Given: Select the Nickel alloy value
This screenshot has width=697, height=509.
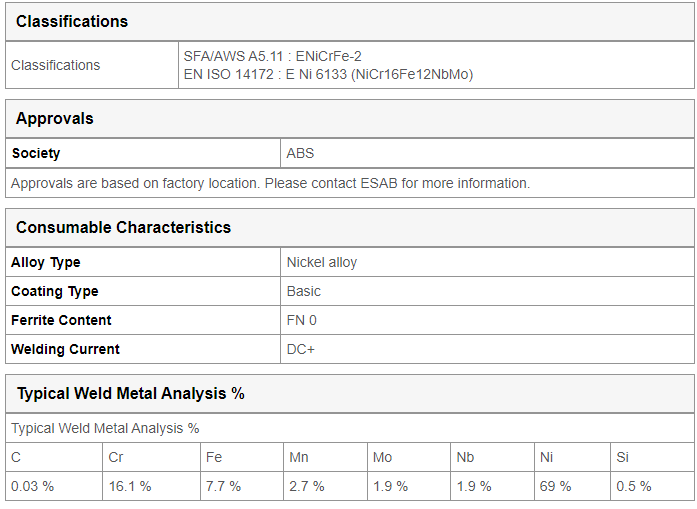Looking at the screenshot, I should pyautogui.click(x=322, y=262).
